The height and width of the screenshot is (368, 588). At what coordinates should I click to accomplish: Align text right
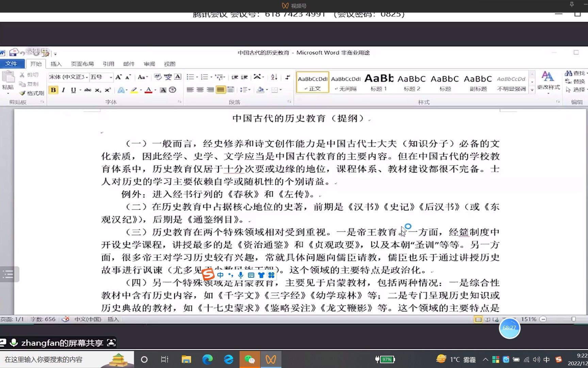pyautogui.click(x=210, y=90)
